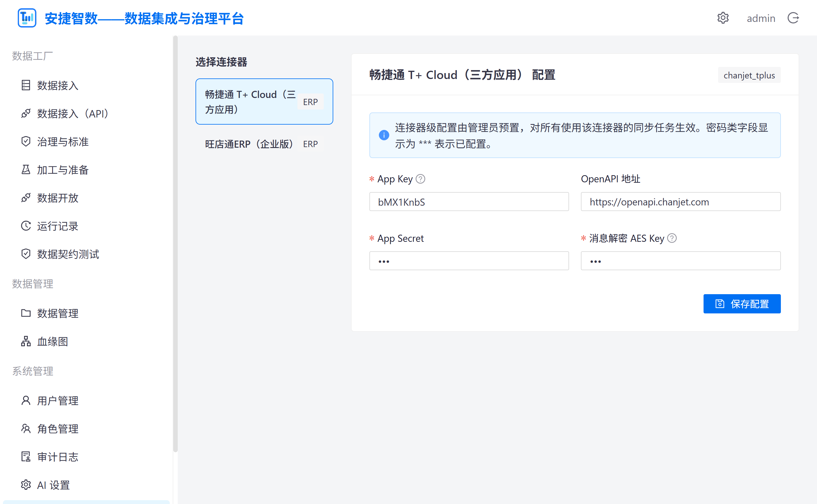Click the 数据工厂 sidebar group title
Image resolution: width=817 pixels, height=504 pixels.
[33, 56]
